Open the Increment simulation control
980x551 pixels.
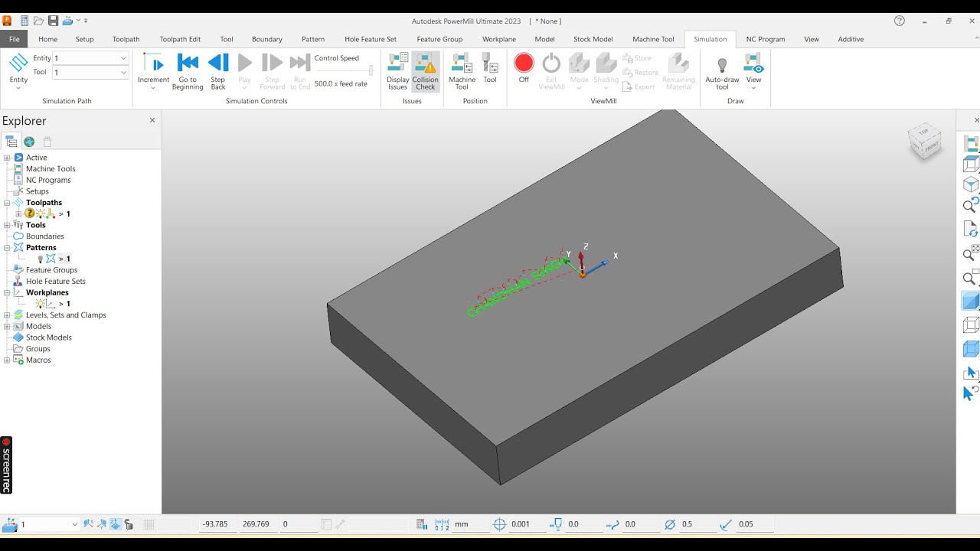[x=153, y=72]
